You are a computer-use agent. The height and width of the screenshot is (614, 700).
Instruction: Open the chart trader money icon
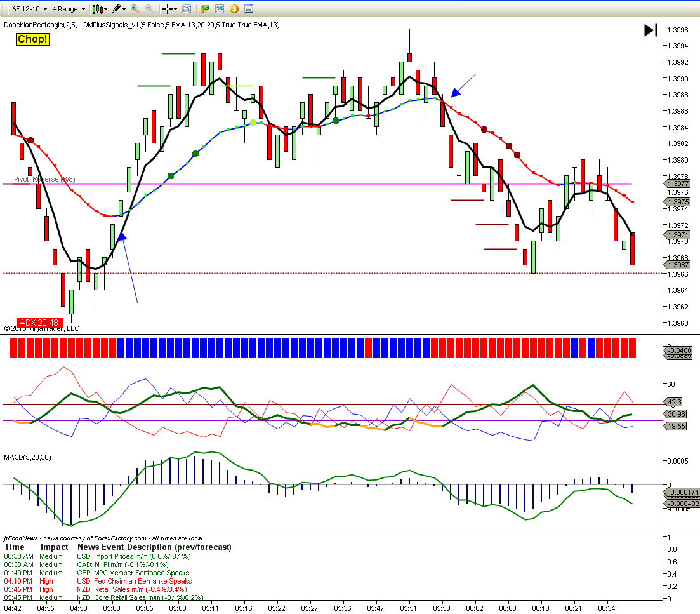[x=205, y=8]
